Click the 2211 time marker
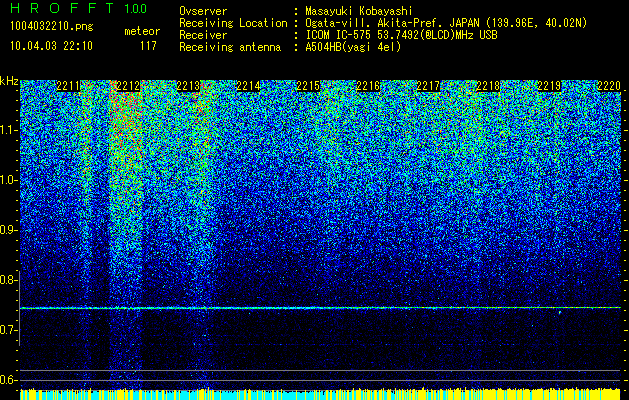 point(68,86)
